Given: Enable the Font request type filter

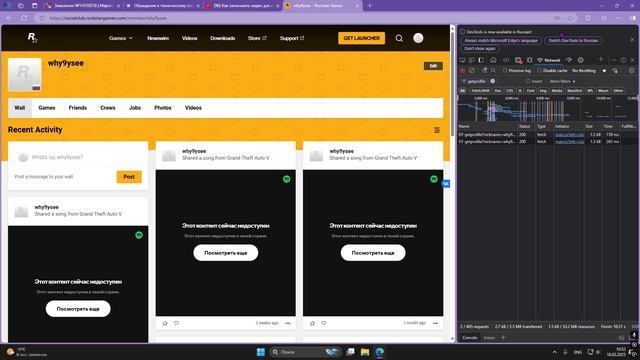Looking at the screenshot, I should click(530, 91).
